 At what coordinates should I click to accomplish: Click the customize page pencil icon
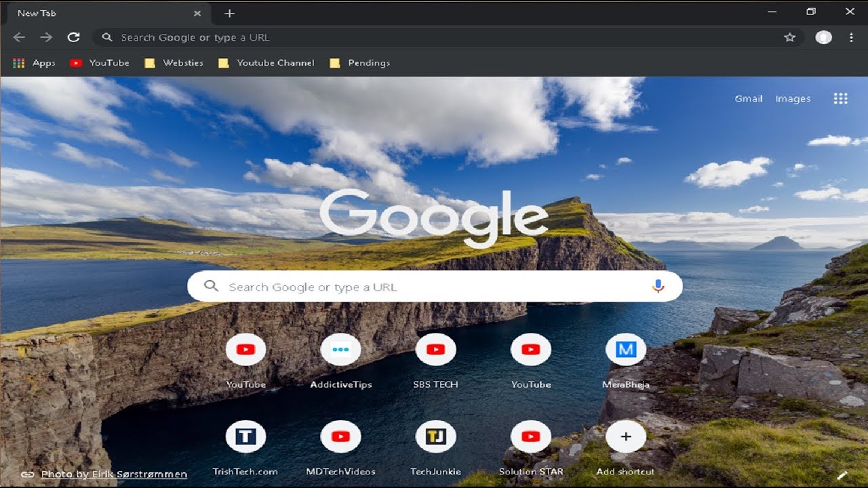coord(843,475)
